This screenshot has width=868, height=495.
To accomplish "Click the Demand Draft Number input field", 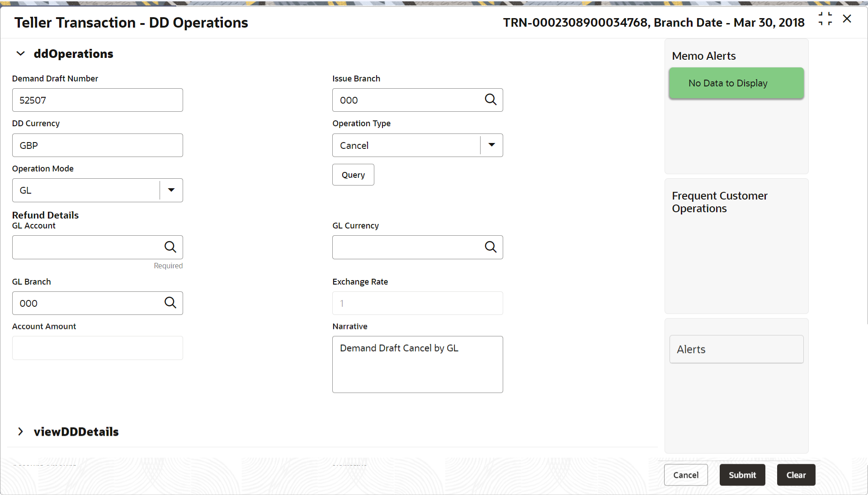I will click(98, 100).
